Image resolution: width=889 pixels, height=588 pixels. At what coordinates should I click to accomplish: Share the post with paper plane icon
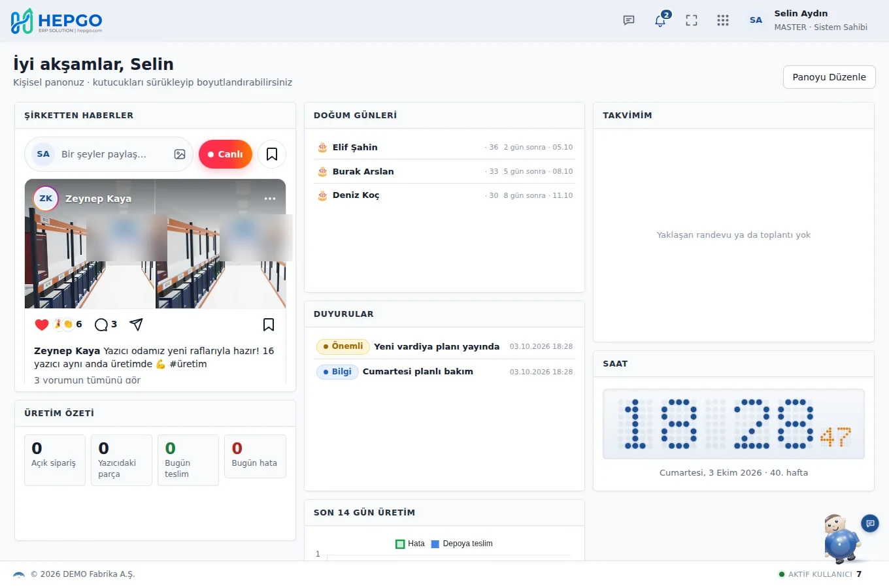point(136,325)
